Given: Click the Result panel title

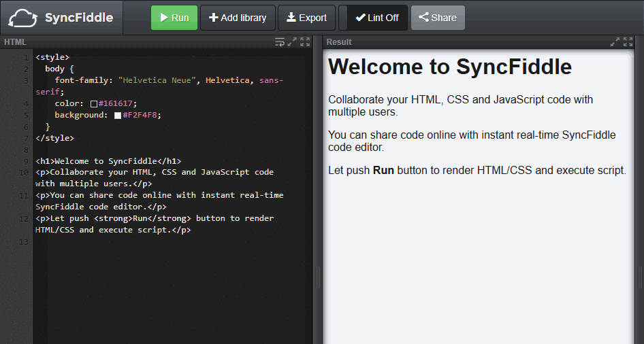Looking at the screenshot, I should pos(339,42).
